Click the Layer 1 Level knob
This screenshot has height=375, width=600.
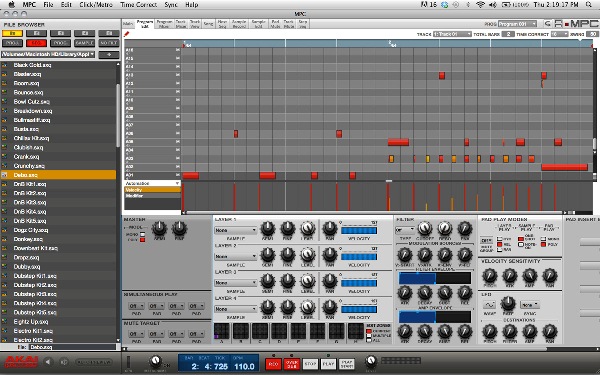point(307,229)
